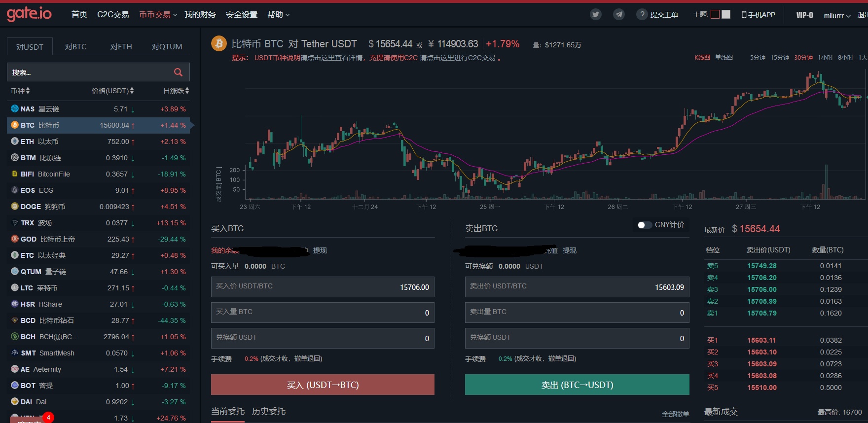Click the question mark help icon
This screenshot has width=868, height=423.
pos(642,15)
